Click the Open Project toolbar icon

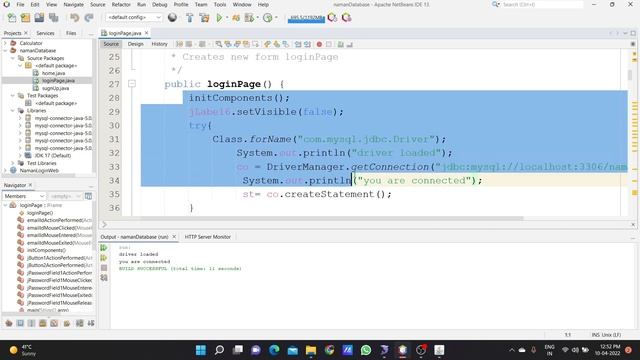click(x=39, y=18)
